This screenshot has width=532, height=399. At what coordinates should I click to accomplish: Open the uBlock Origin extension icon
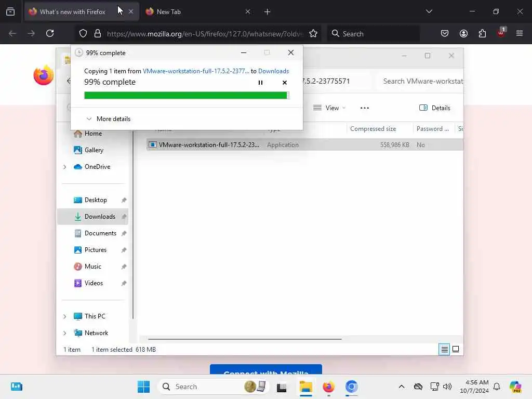[501, 33]
